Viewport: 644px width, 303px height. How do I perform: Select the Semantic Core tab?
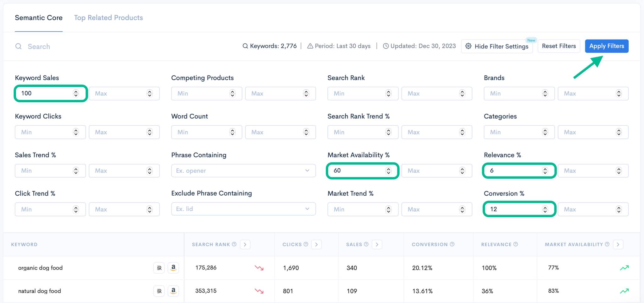(39, 18)
